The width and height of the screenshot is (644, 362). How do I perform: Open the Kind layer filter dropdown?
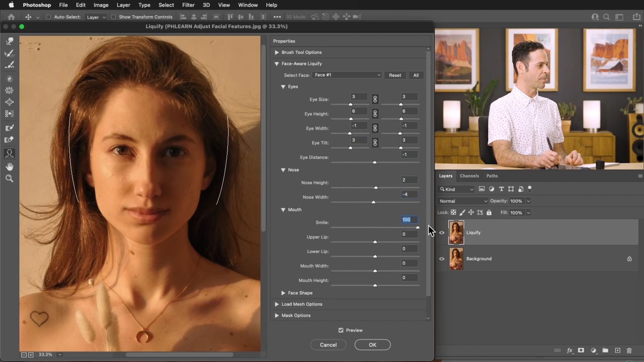(456, 189)
